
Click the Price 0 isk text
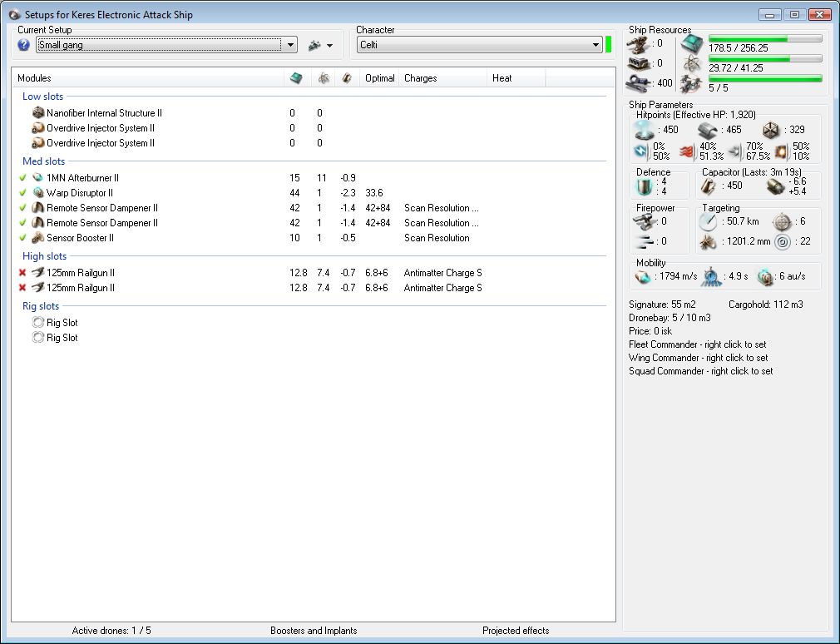pos(650,331)
